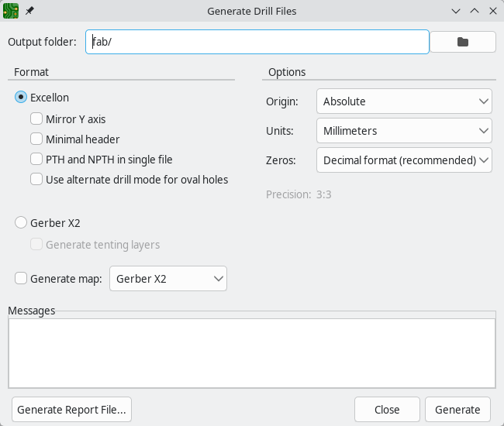Toggle the Minimal header checkbox
This screenshot has width=504, height=426.
(36, 139)
